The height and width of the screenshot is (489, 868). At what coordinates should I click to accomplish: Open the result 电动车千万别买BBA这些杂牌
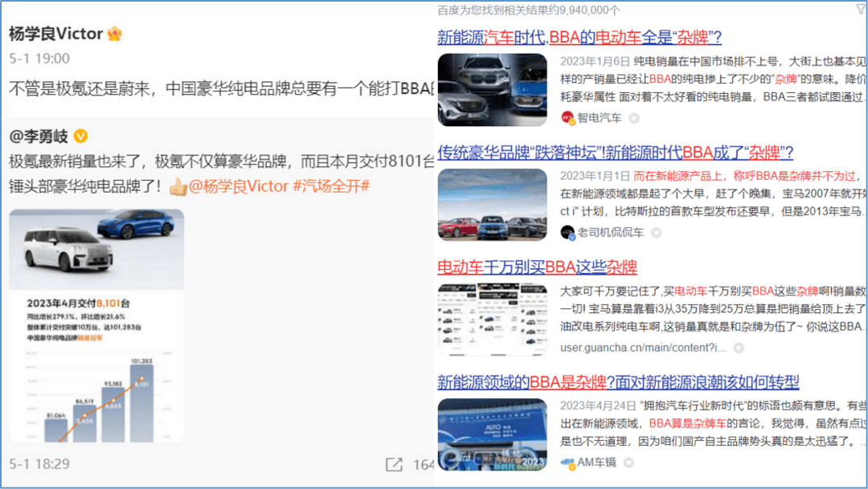[x=537, y=267]
